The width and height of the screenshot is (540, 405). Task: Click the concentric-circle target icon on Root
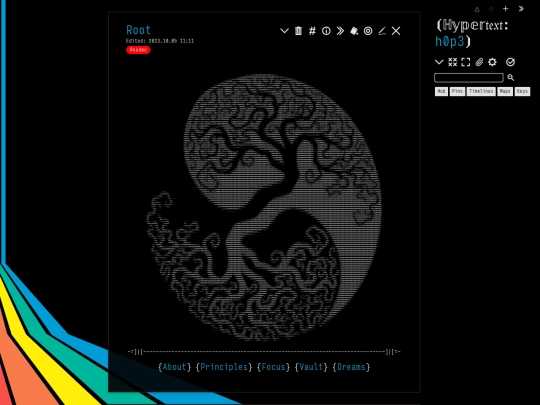click(368, 31)
